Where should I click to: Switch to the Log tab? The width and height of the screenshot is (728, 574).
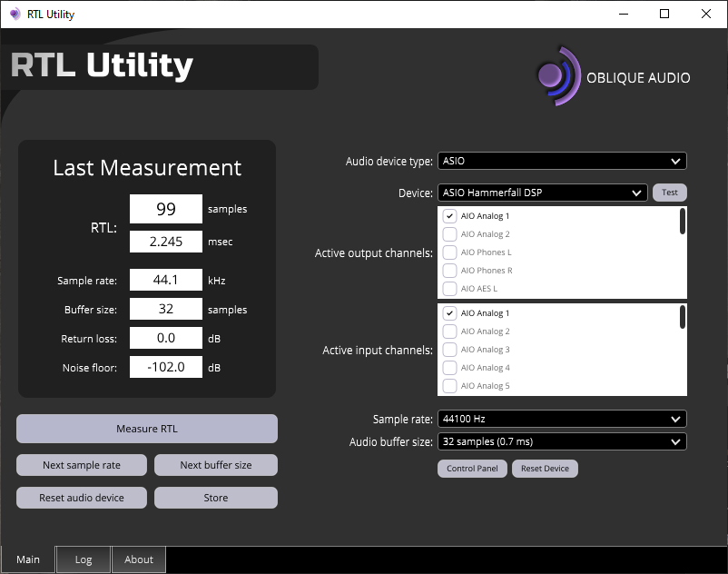click(84, 559)
